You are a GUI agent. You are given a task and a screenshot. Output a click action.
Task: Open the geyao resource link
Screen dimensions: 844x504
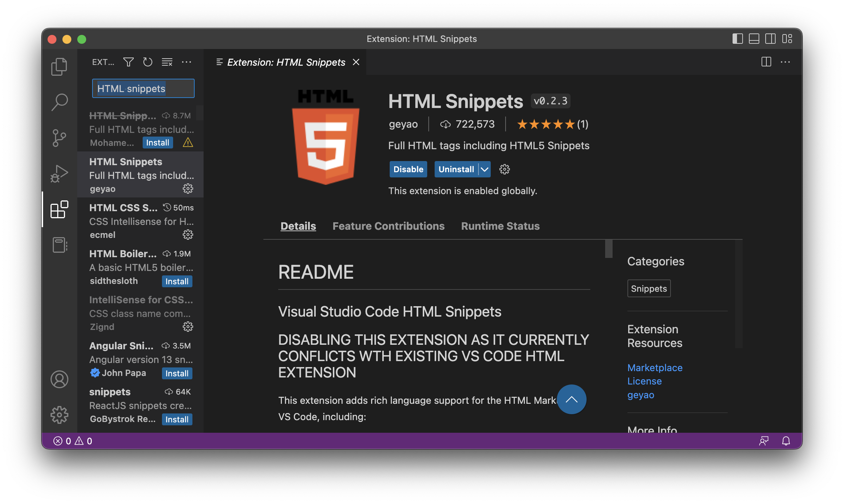coord(641,395)
